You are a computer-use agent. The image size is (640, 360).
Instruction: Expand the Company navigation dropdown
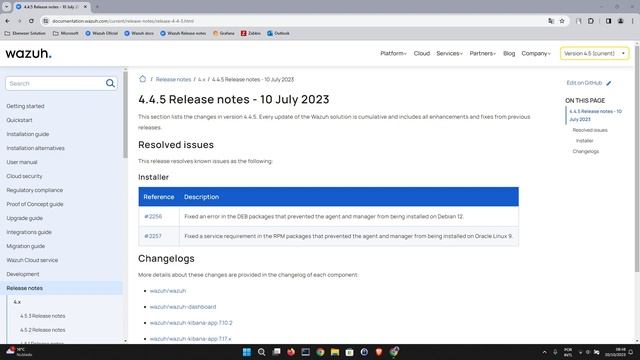pos(536,53)
